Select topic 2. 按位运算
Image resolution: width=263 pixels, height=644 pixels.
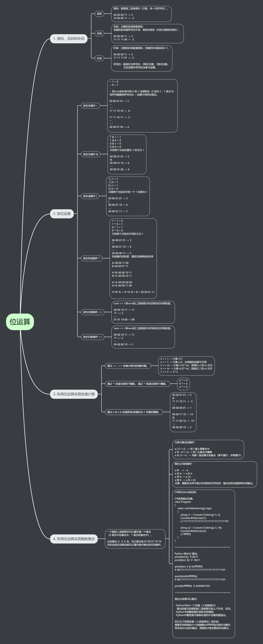tap(62, 214)
